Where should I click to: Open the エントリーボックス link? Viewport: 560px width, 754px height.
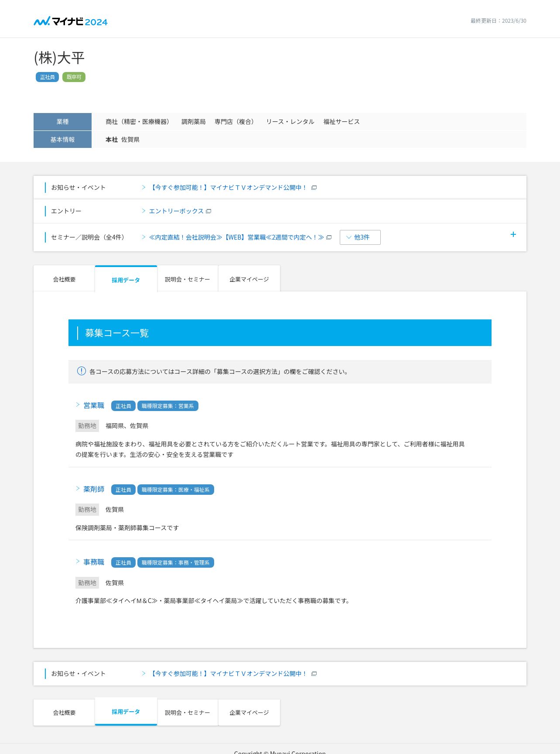click(176, 211)
